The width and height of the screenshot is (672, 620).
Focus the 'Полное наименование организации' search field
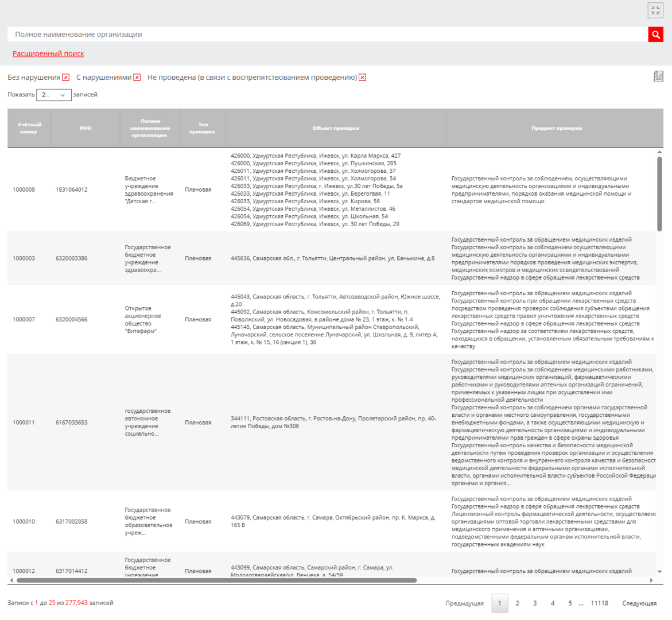328,34
